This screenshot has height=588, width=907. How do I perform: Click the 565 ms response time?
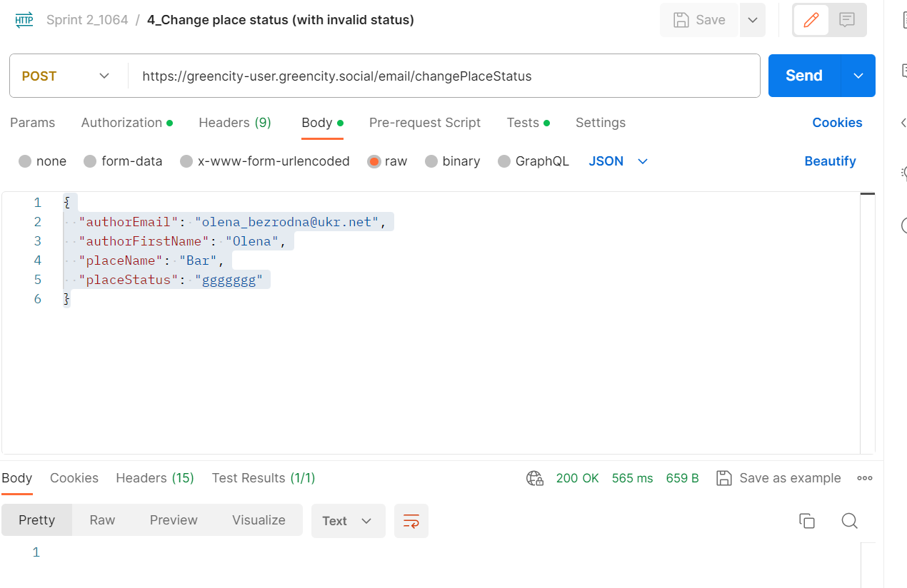click(632, 478)
